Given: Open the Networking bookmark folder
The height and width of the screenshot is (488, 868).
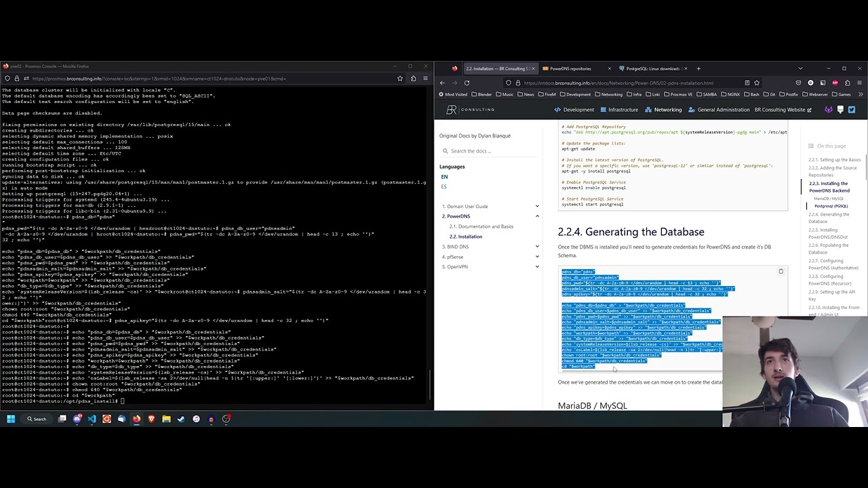Looking at the screenshot, I should [608, 94].
